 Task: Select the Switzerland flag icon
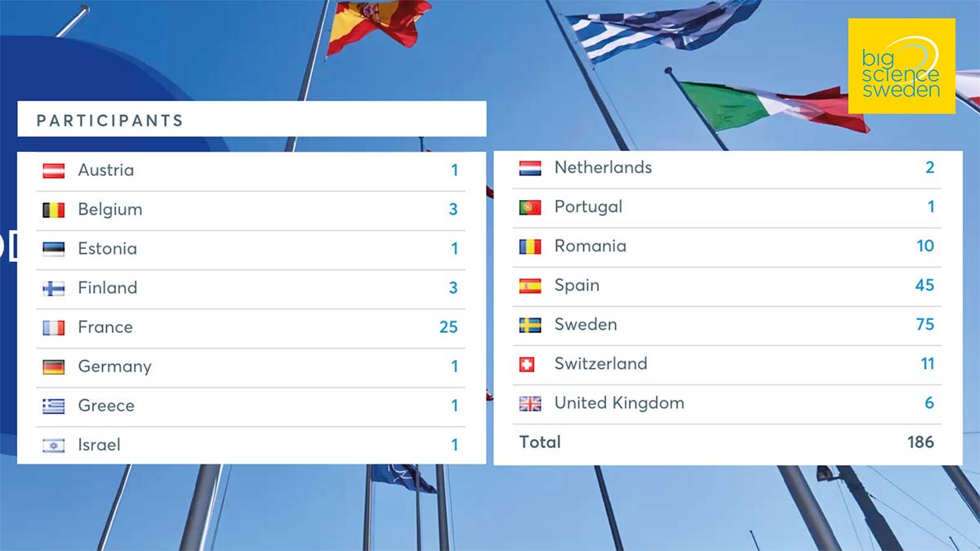528,364
